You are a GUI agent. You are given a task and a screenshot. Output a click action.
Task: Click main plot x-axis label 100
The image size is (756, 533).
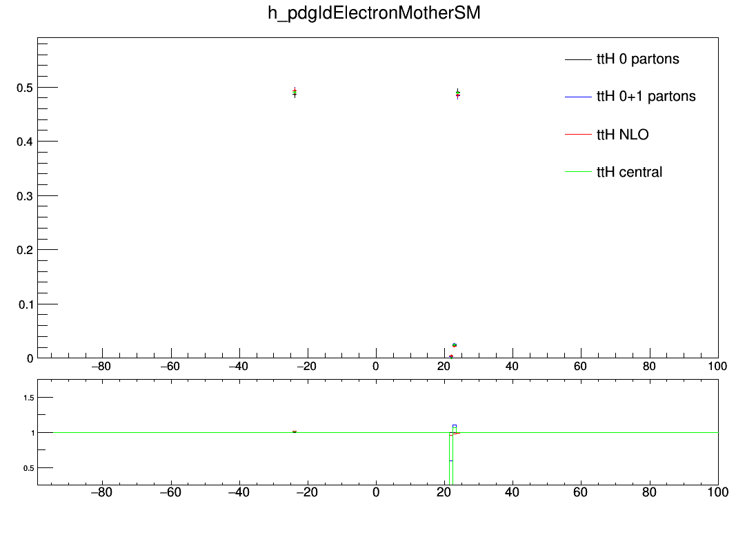pyautogui.click(x=717, y=367)
